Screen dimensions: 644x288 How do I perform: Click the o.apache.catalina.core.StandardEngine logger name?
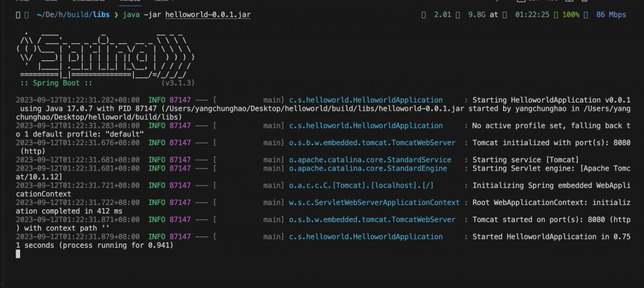(x=368, y=168)
